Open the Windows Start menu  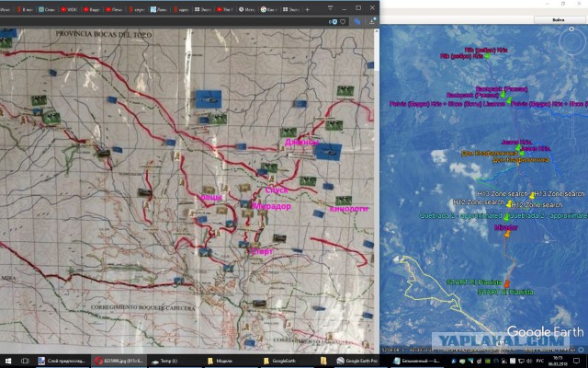[x=7, y=361]
